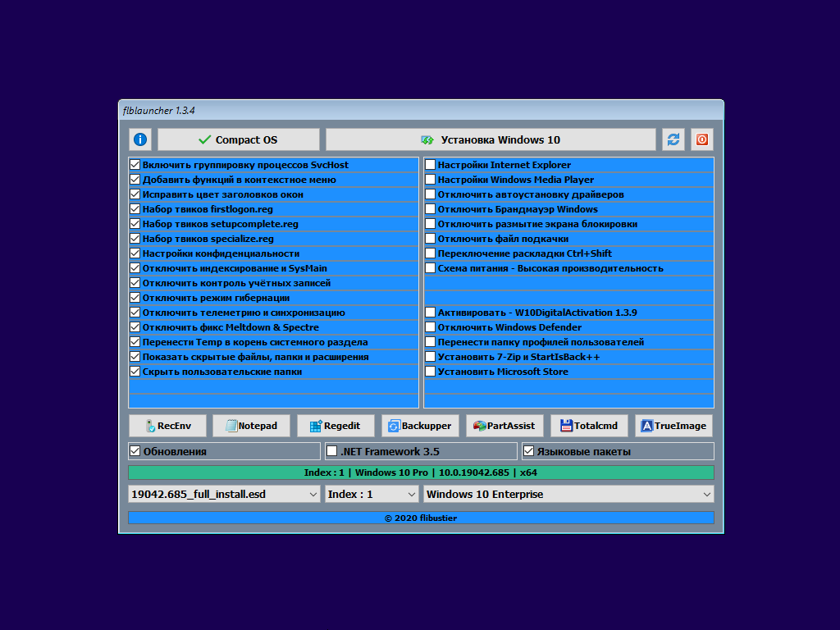
Task: Open Totalcmd file manager
Action: click(589, 425)
